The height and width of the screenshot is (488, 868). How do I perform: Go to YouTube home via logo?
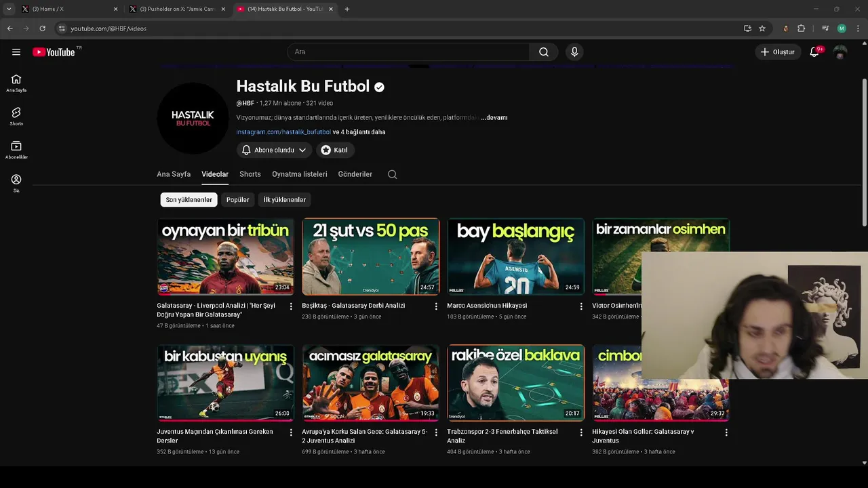click(54, 52)
